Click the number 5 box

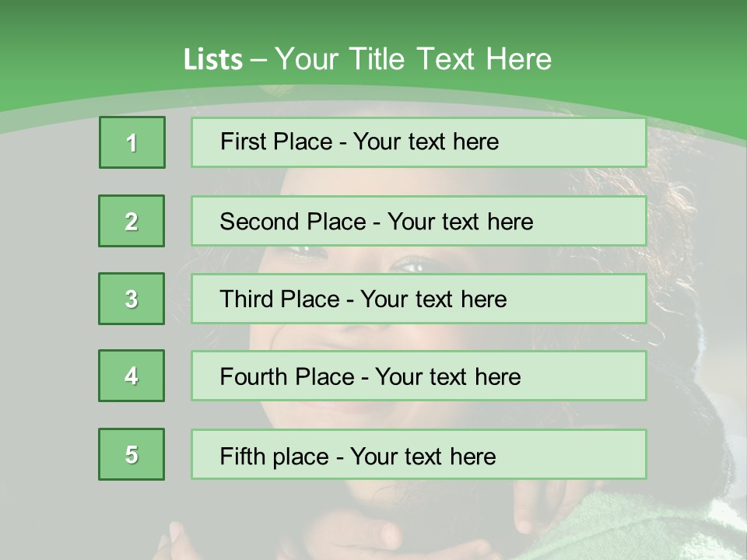132,454
